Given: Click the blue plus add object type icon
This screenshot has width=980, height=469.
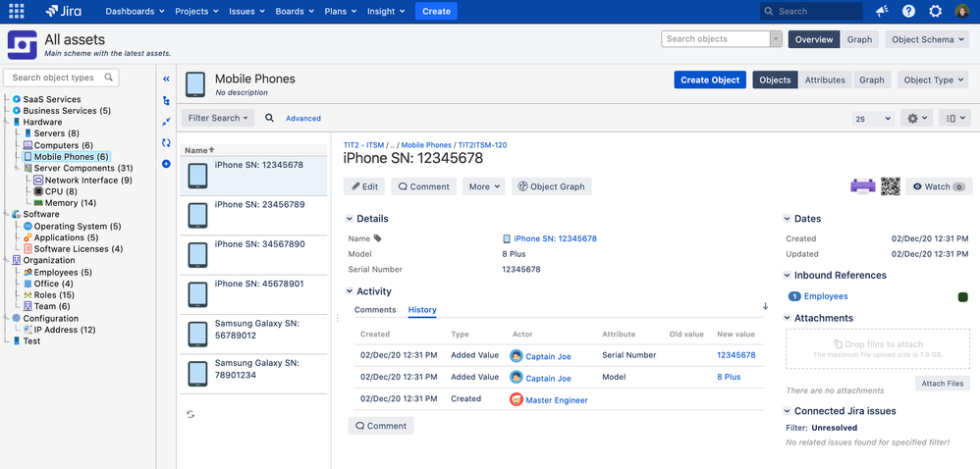Looking at the screenshot, I should click(166, 164).
